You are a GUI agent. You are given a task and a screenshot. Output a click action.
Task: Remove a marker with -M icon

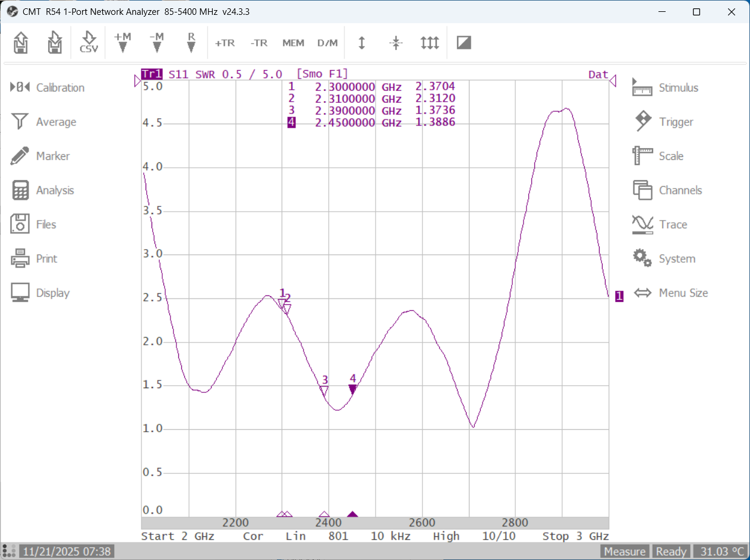[x=156, y=43]
